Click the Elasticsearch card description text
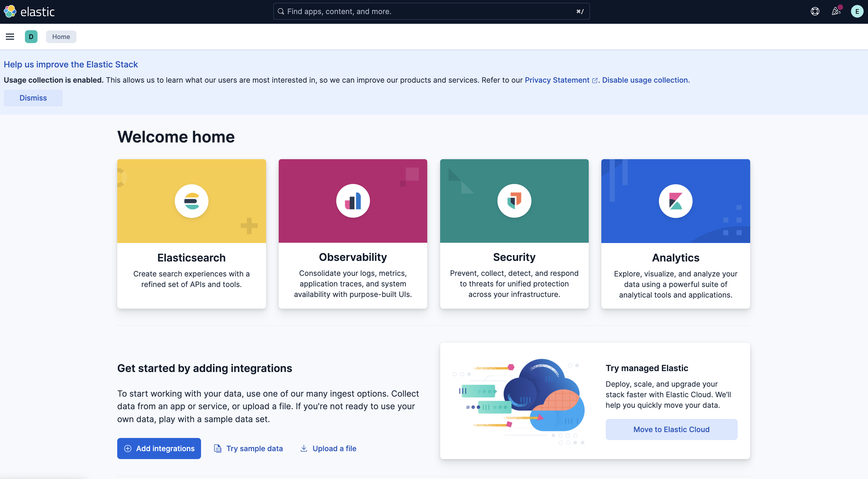 191,279
